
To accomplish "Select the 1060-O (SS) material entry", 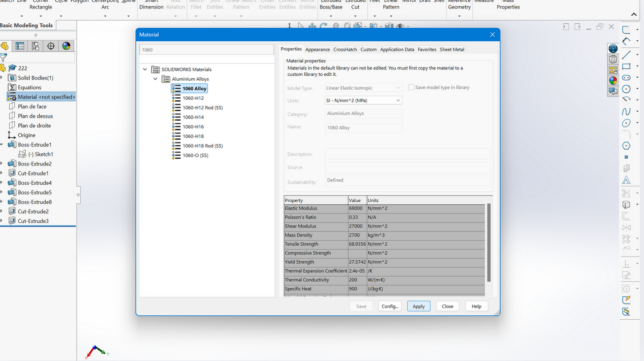I will tap(195, 155).
